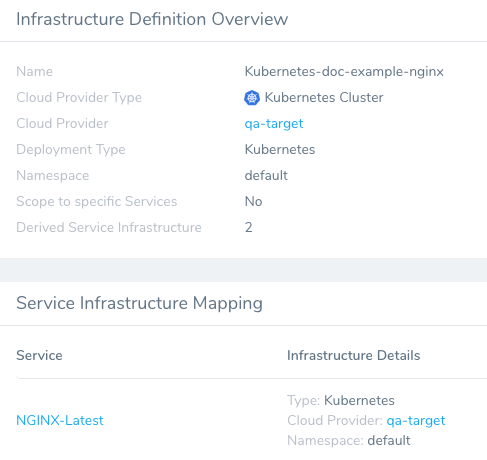Click the Kubernetes Cluster wheel icon
The width and height of the screenshot is (487, 460).
[252, 98]
